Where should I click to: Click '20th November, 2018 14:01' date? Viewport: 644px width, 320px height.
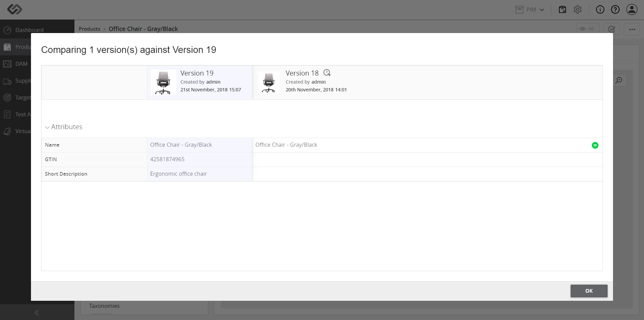[x=316, y=90]
